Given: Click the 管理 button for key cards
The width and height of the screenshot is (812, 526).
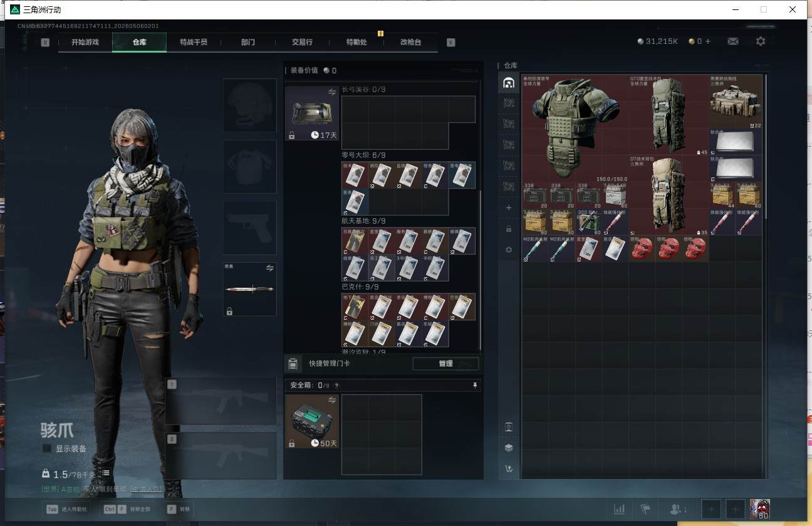Looking at the screenshot, I should pyautogui.click(x=445, y=364).
